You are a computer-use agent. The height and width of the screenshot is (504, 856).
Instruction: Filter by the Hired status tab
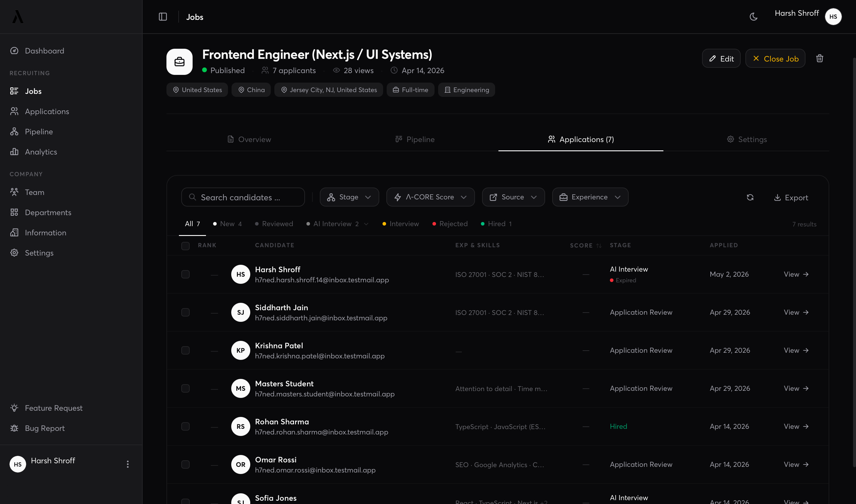[x=496, y=224]
